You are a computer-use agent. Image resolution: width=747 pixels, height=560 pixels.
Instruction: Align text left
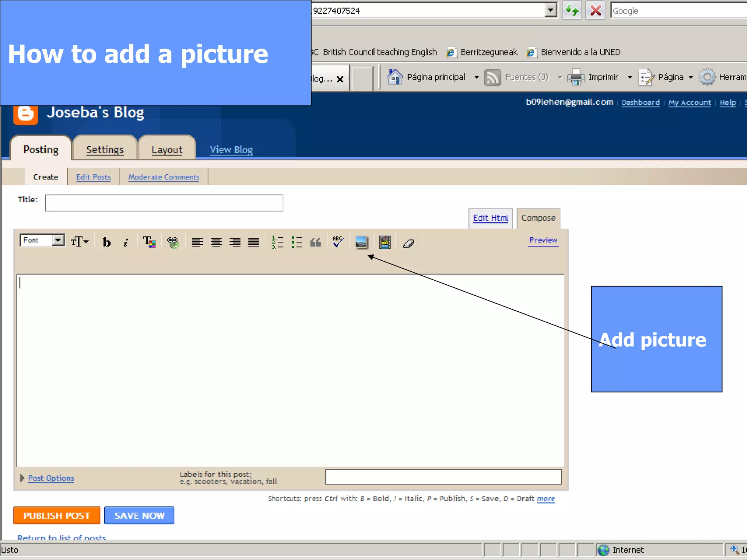(x=197, y=242)
